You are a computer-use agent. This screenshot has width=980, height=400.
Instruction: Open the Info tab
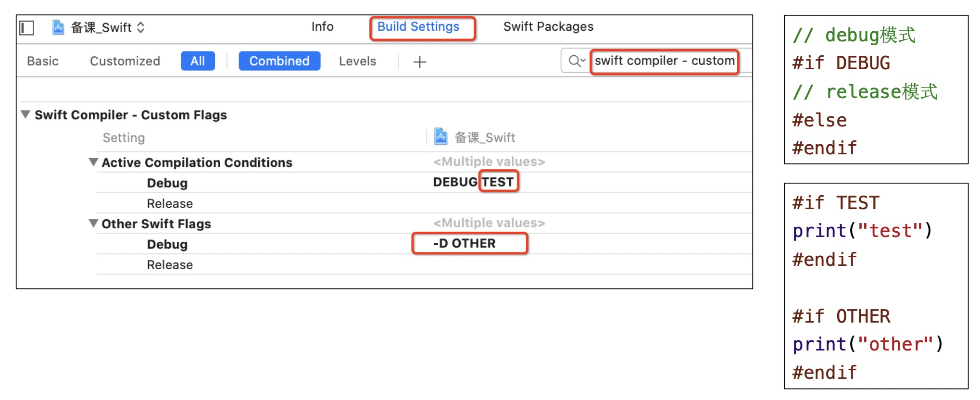(322, 27)
